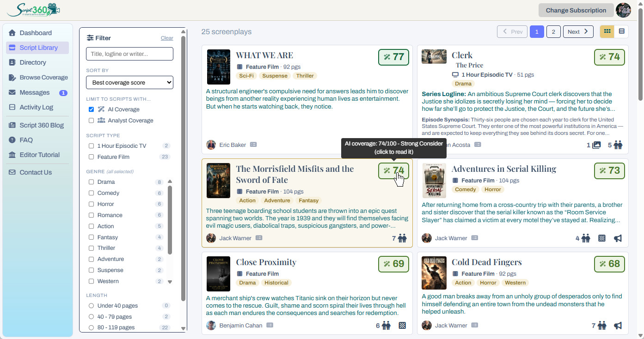
Task: Click the cast icon on Clerk card
Action: coord(618,145)
